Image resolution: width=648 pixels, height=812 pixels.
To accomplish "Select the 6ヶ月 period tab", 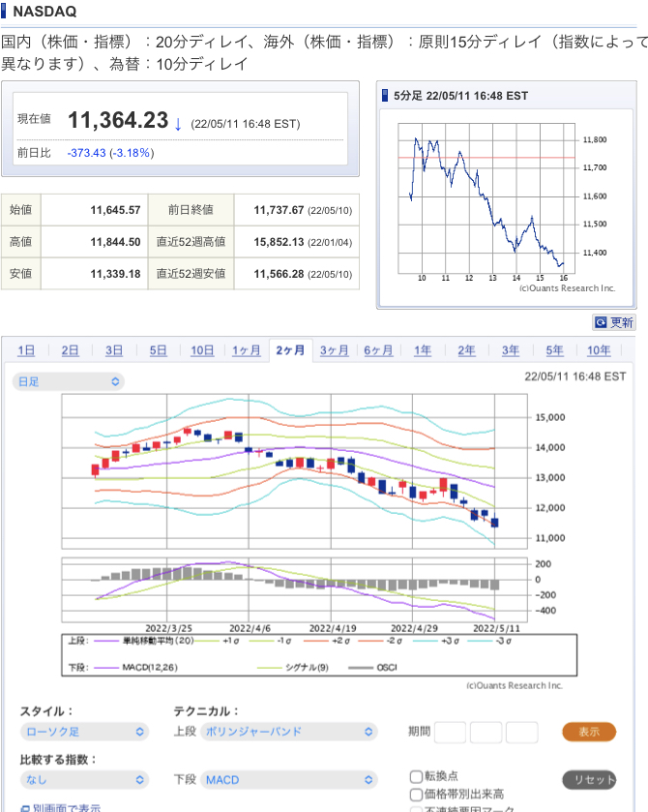I will point(378,350).
